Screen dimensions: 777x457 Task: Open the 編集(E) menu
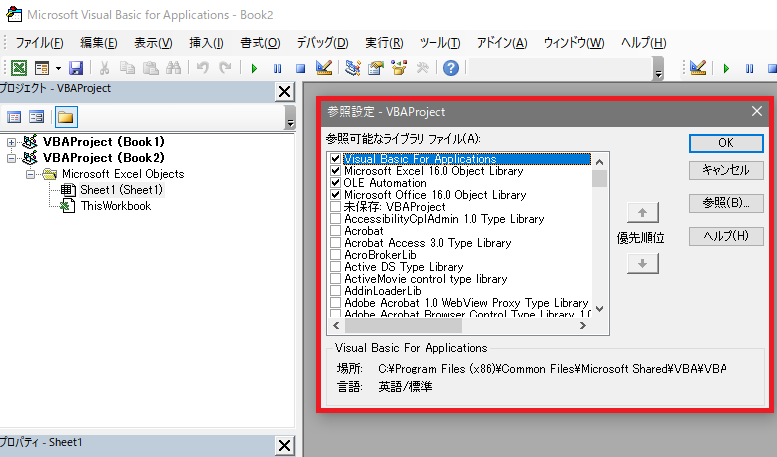[x=99, y=43]
